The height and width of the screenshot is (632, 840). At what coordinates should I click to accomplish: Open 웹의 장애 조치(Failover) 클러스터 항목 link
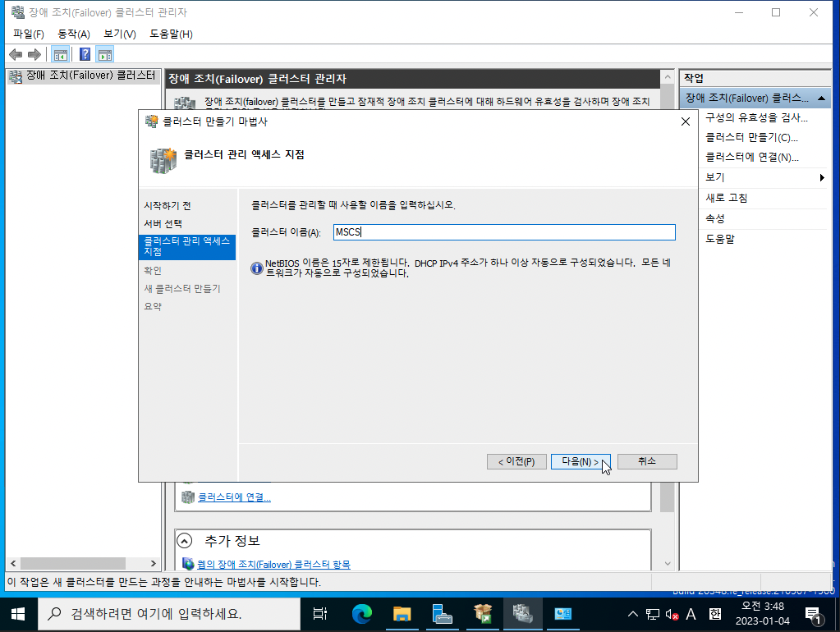point(273,565)
